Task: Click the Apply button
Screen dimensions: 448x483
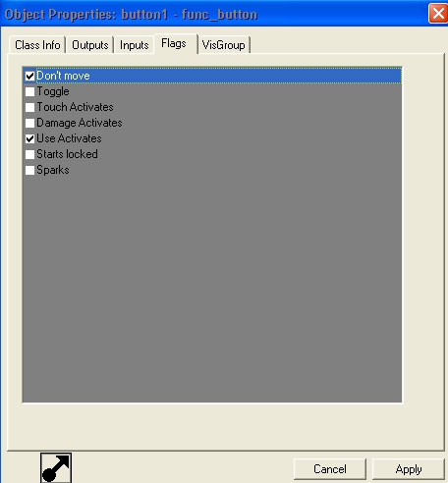Action: pyautogui.click(x=409, y=469)
